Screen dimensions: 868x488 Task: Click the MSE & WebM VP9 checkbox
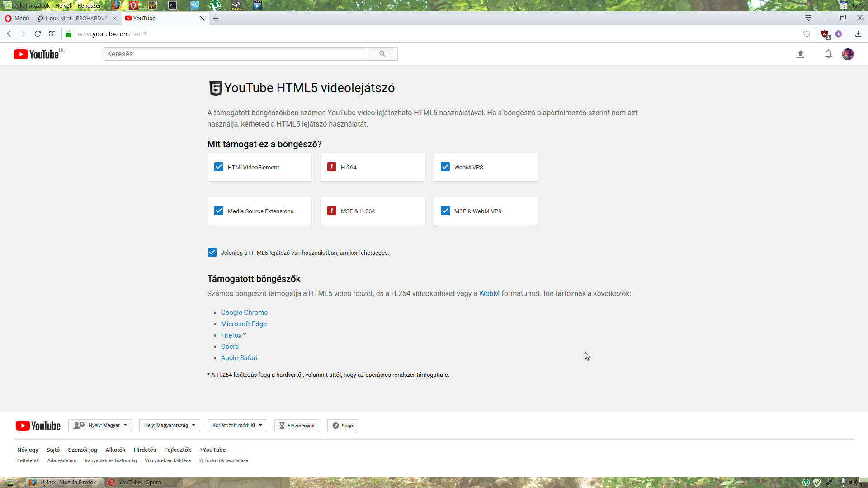(x=445, y=211)
